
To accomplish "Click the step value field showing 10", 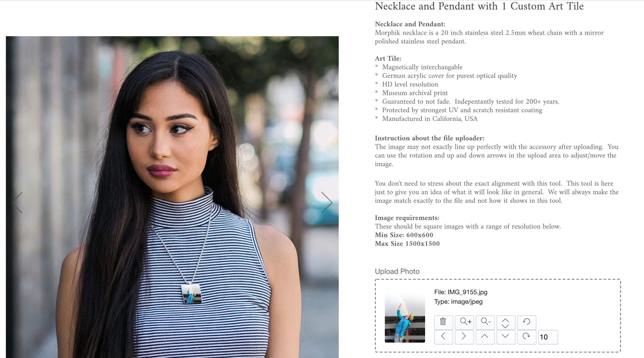I will (x=548, y=337).
